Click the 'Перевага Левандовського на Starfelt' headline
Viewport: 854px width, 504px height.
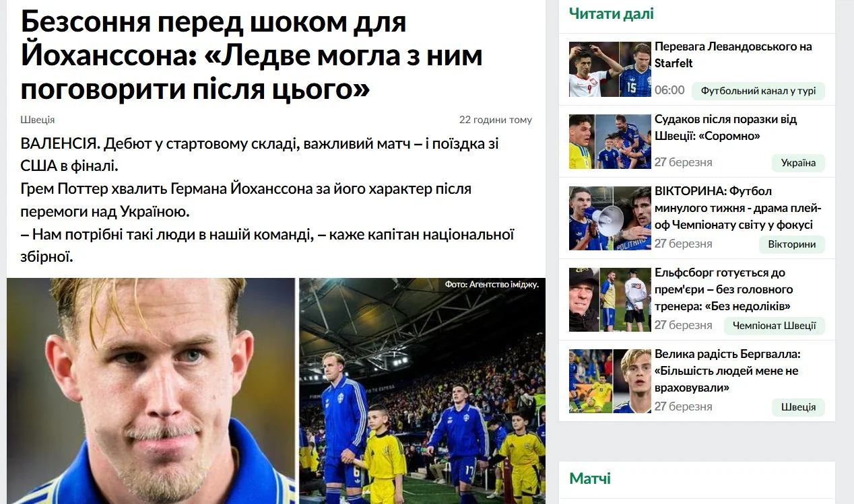click(733, 55)
